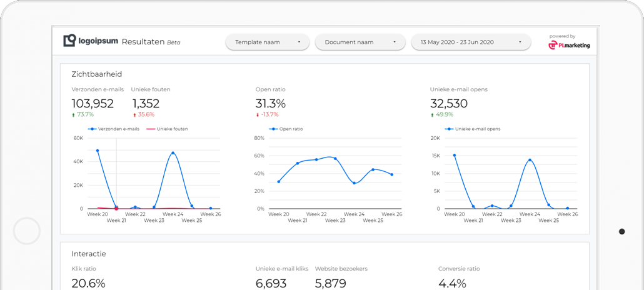Click the Week 24 peak point in sent e-mails chart
The height and width of the screenshot is (290, 644).
173,152
